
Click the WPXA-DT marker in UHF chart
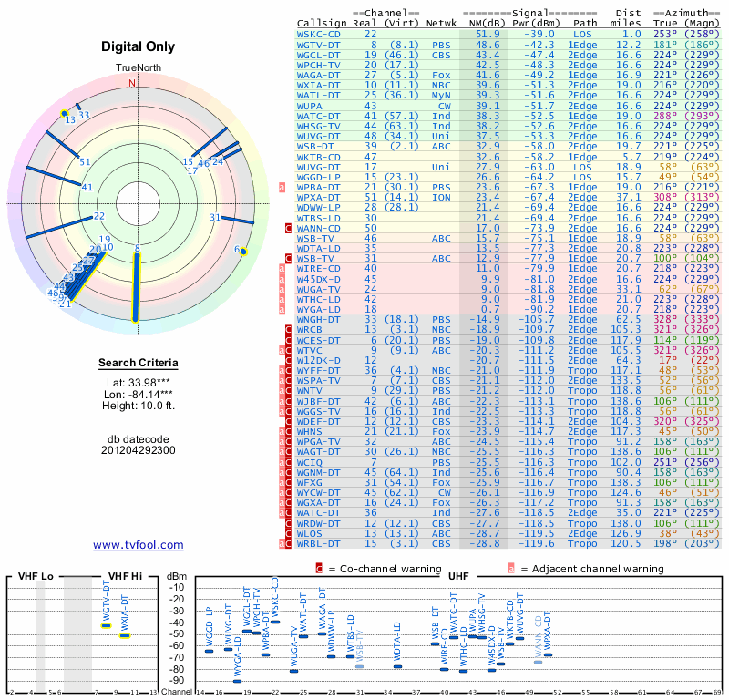pyautogui.click(x=549, y=655)
